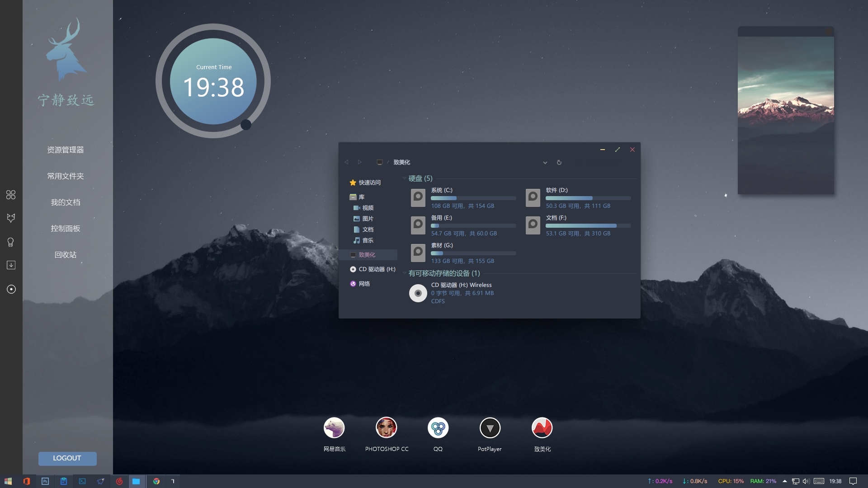Select 回收站 from sidebar menu
Image resolution: width=868 pixels, height=488 pixels.
(65, 254)
